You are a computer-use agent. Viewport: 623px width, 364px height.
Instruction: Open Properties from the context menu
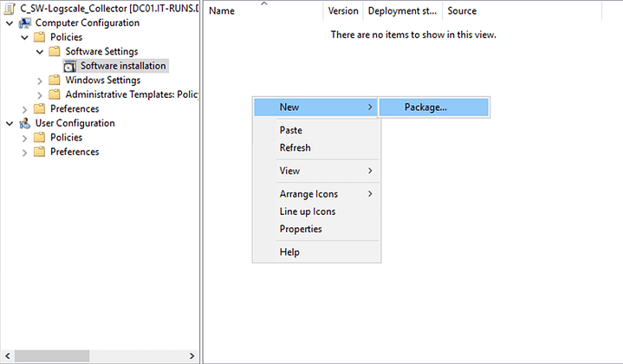[301, 229]
